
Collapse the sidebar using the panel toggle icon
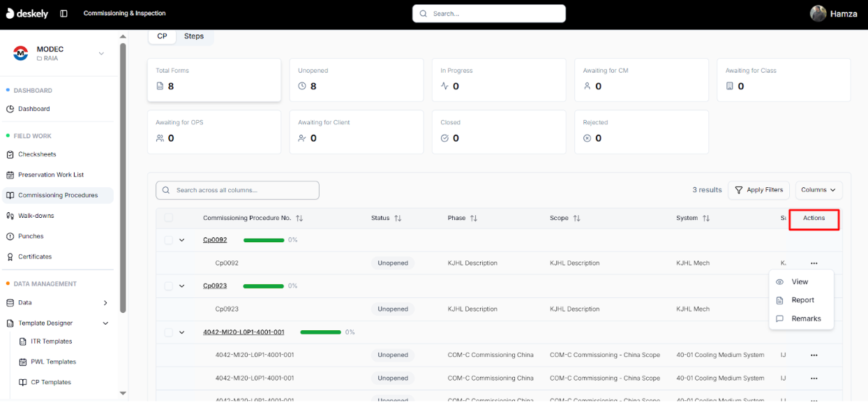click(x=63, y=13)
